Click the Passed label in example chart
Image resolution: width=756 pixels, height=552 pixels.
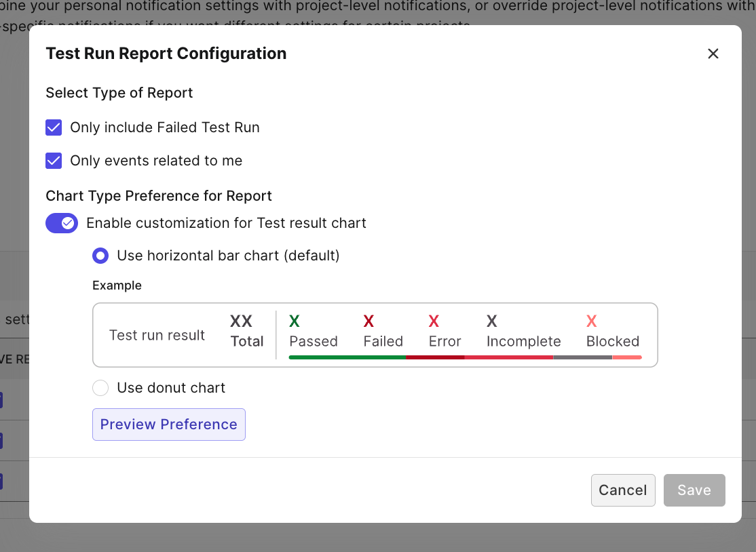314,341
